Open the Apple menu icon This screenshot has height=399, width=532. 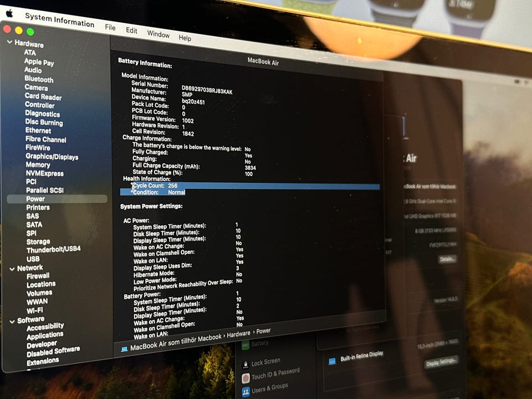pos(9,13)
